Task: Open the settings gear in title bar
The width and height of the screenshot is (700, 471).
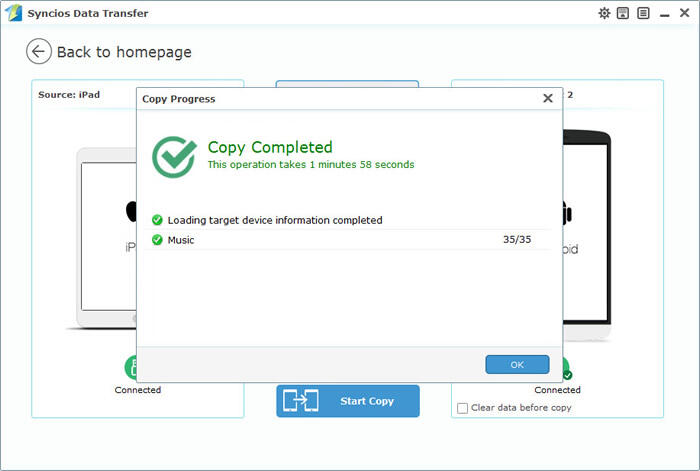Action: point(604,13)
